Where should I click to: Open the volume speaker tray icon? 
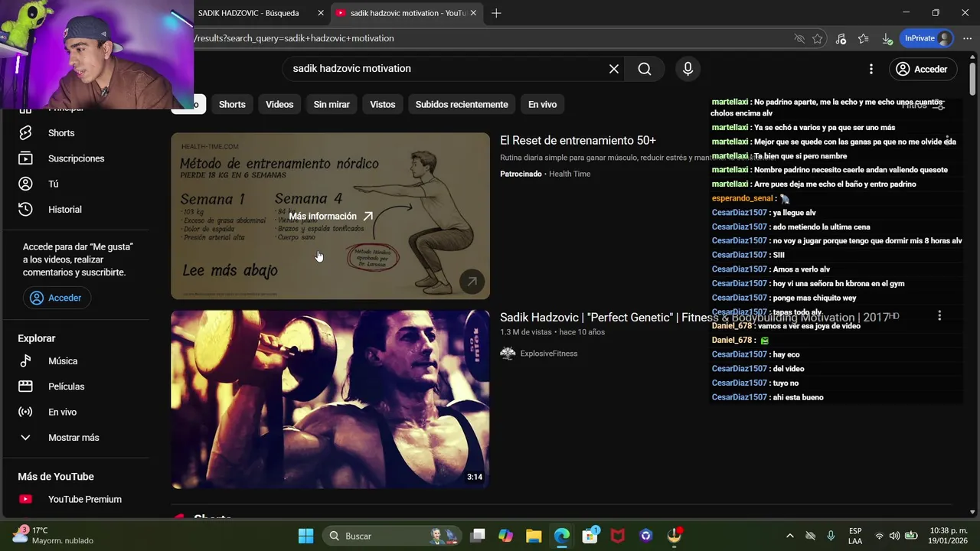click(x=894, y=536)
